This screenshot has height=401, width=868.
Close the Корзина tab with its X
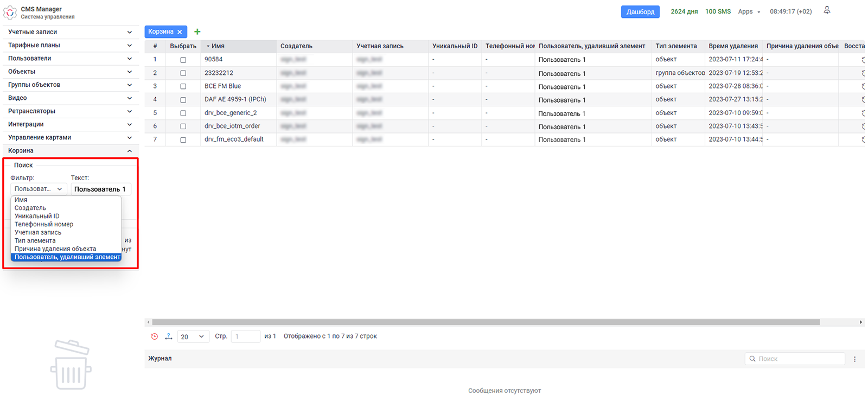180,32
